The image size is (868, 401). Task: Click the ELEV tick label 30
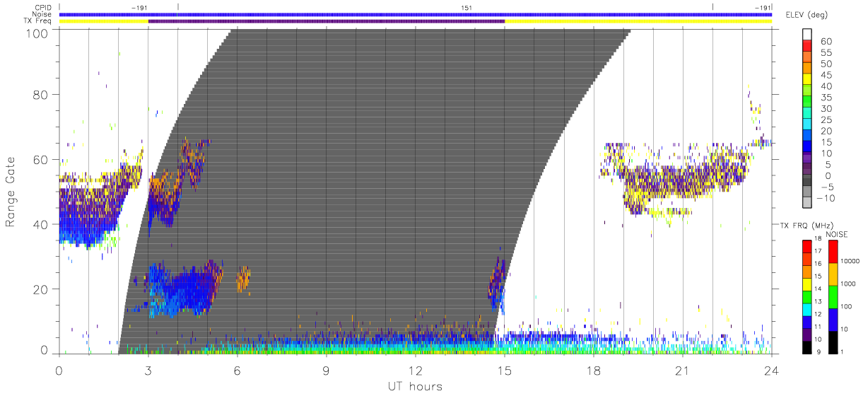pos(827,109)
